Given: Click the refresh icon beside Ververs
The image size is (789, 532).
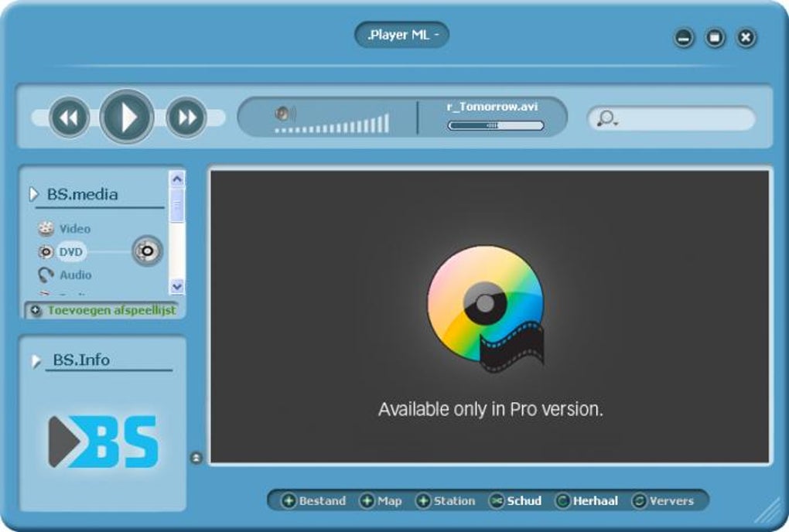Looking at the screenshot, I should tap(639, 501).
